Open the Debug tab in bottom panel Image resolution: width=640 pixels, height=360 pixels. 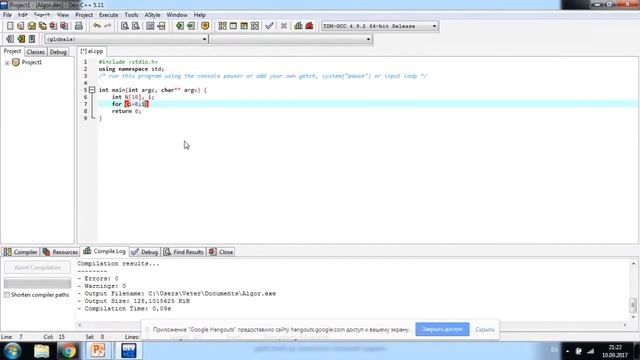pyautogui.click(x=145, y=252)
